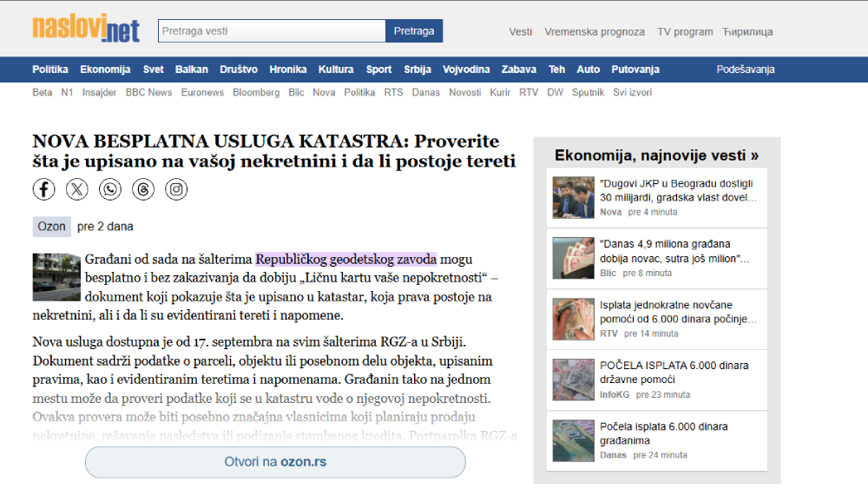Open Zabava category menu
The width and height of the screenshot is (868, 489).
click(519, 69)
